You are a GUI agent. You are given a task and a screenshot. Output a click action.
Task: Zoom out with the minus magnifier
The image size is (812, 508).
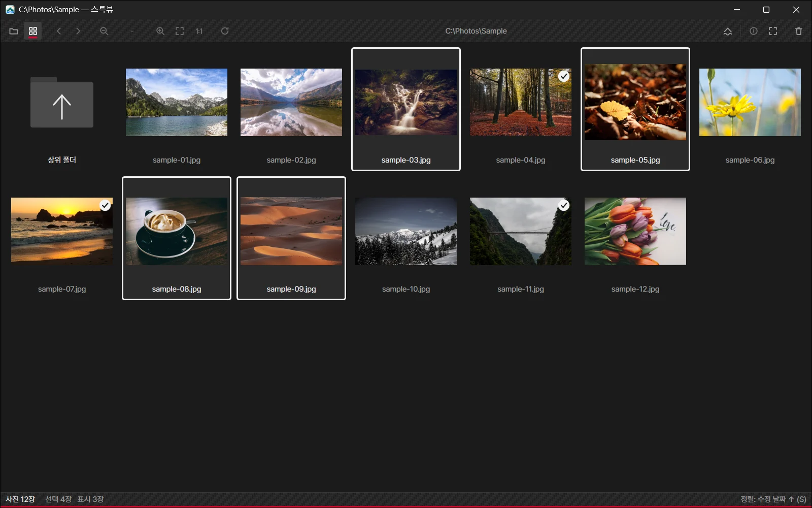coord(104,31)
